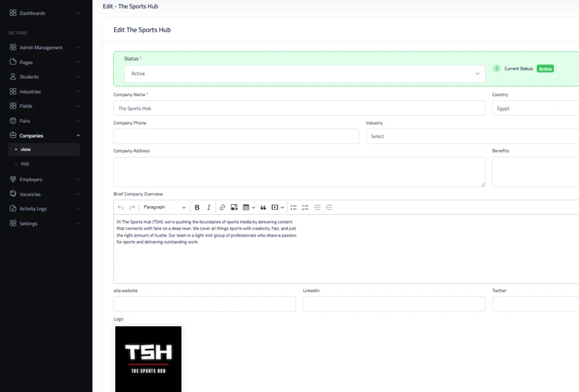
Task: Select the view submenu item under Companies
Action: (x=26, y=149)
